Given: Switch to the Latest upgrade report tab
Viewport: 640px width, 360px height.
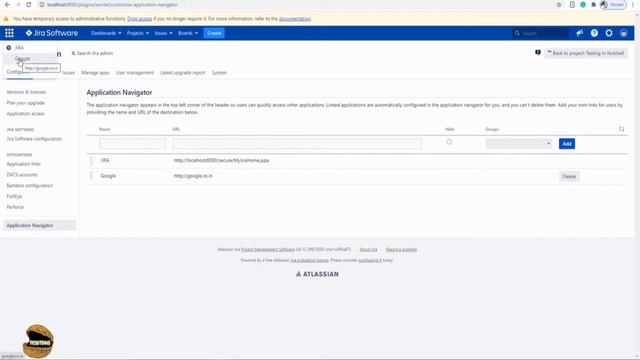Looking at the screenshot, I should 182,73.
